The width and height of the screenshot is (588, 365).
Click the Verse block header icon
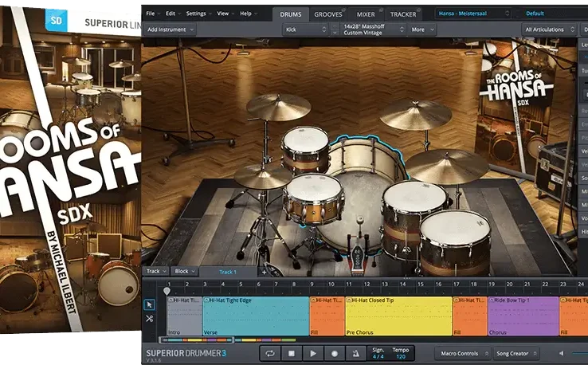[x=206, y=300]
